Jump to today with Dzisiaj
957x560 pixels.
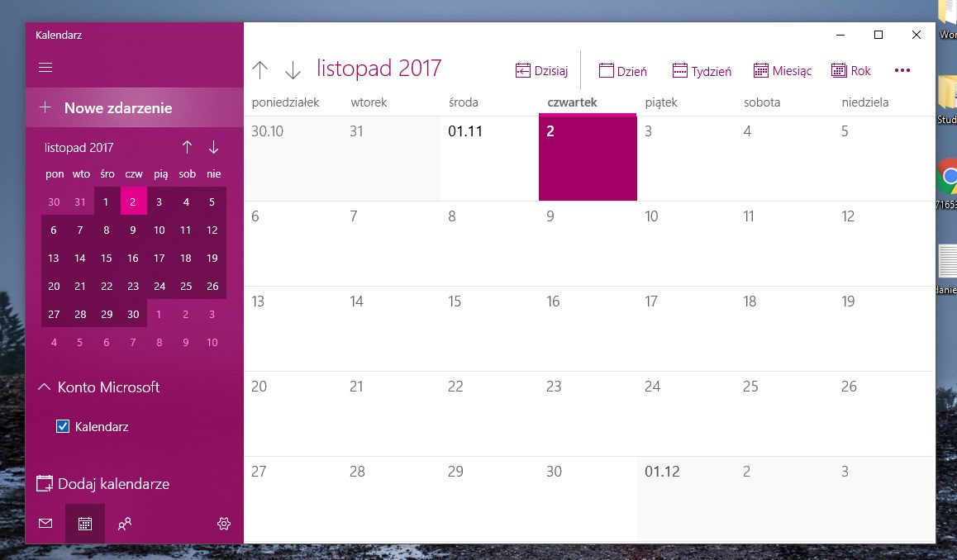point(541,71)
